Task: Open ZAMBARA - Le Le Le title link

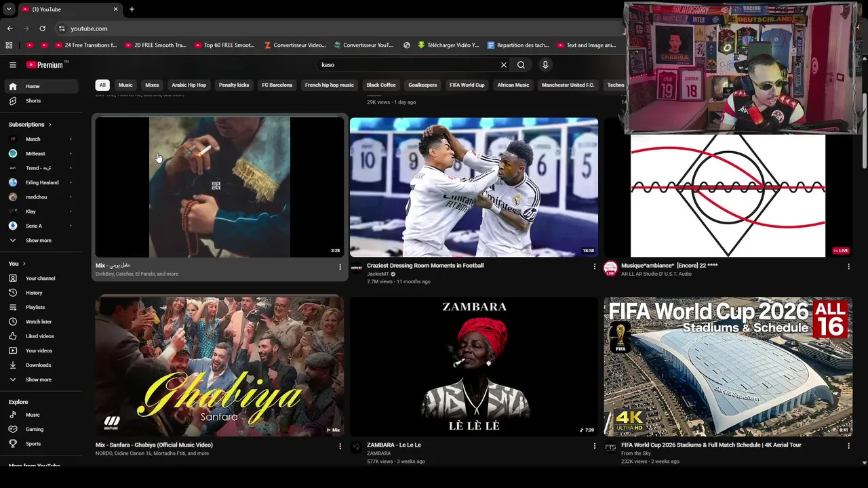Action: click(x=394, y=445)
